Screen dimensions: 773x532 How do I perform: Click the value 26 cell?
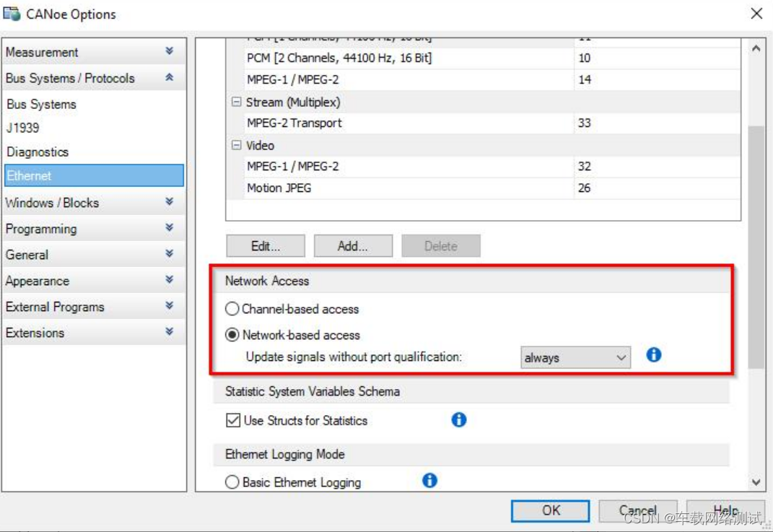[x=657, y=188]
